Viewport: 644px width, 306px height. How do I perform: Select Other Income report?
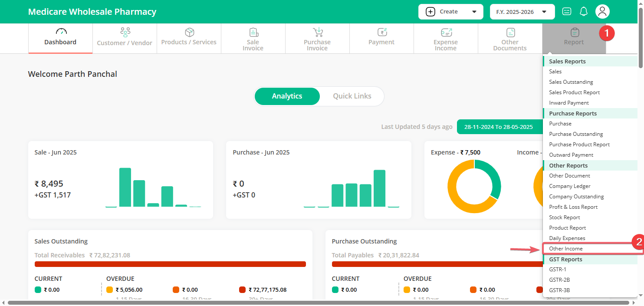coord(565,249)
